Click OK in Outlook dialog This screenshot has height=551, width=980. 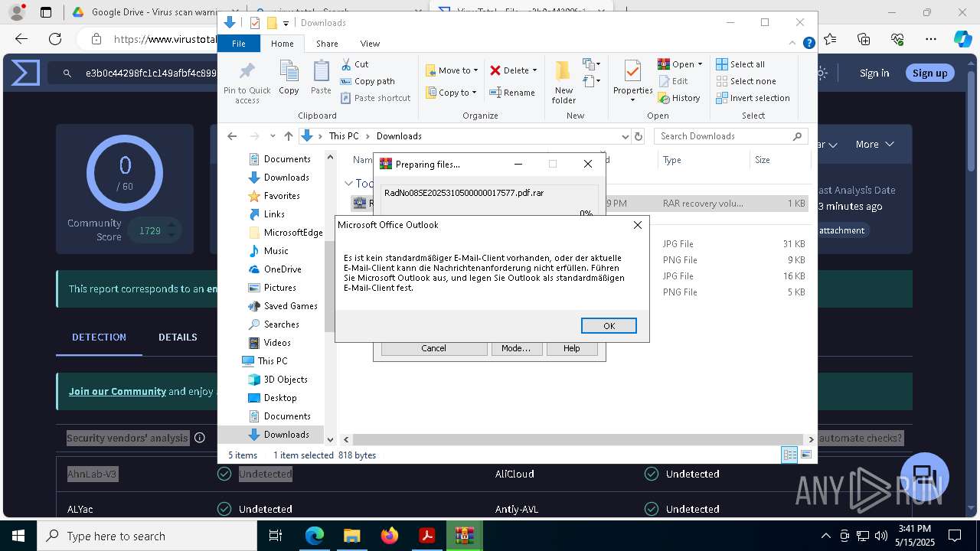tap(609, 326)
